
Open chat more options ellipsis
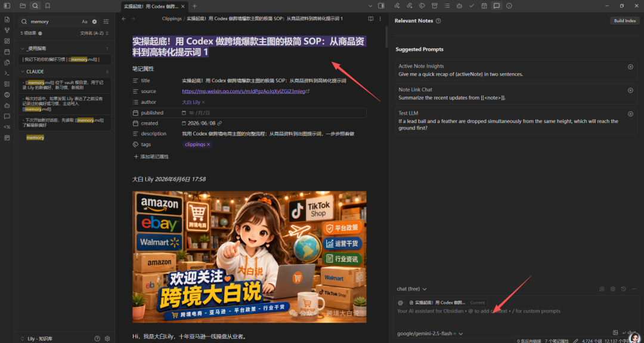pos(634,289)
